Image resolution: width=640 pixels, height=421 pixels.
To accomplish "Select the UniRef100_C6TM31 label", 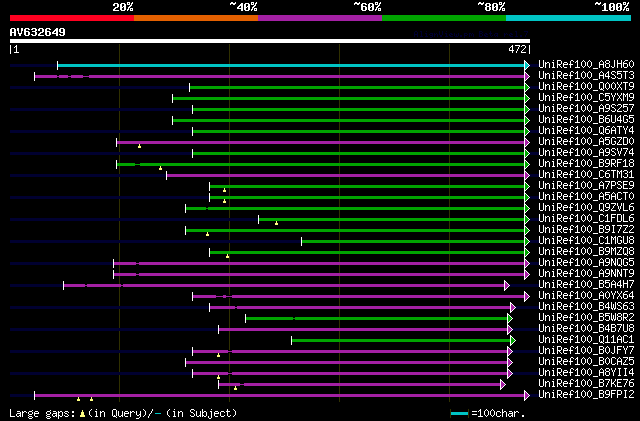I will coord(586,175).
